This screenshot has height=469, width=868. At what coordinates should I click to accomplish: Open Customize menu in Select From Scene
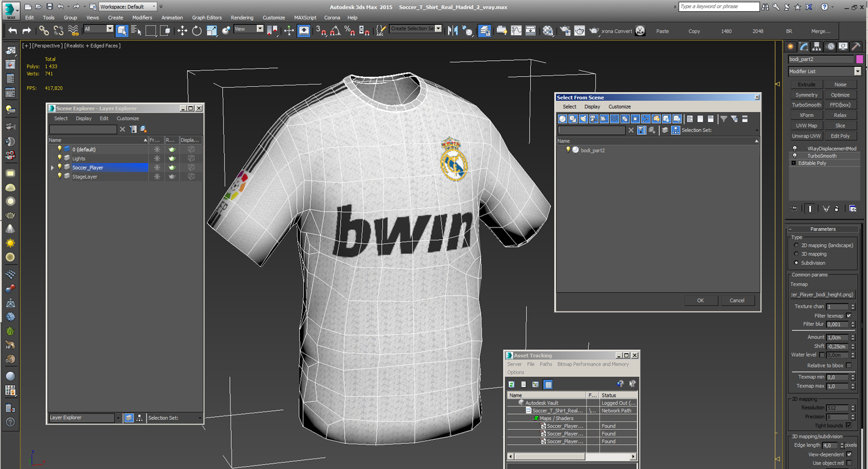tap(619, 107)
